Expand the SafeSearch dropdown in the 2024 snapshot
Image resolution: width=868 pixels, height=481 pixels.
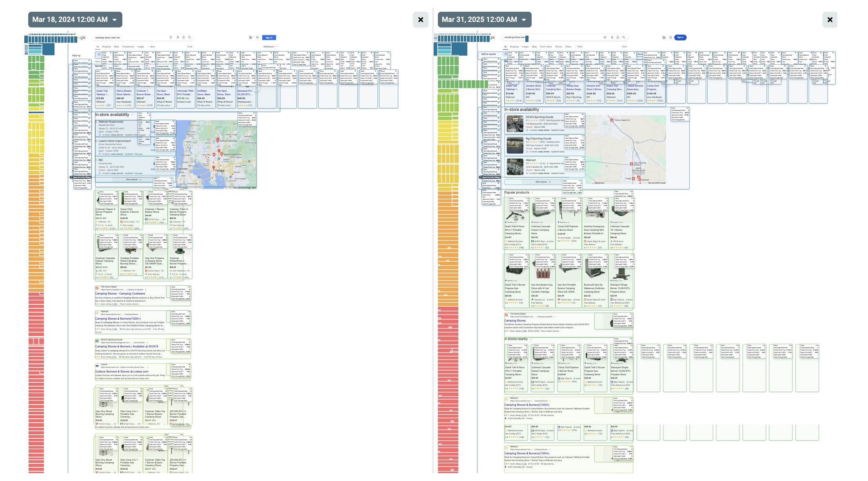click(270, 47)
